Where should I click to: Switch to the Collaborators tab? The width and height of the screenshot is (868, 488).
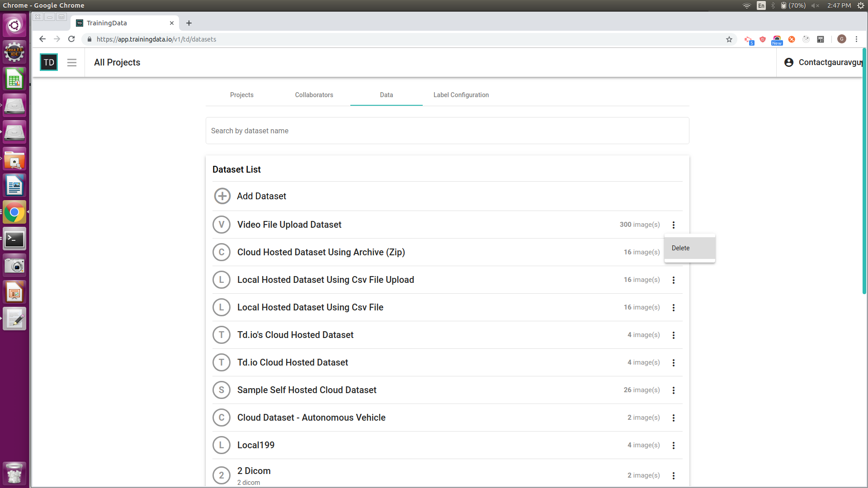(x=314, y=95)
